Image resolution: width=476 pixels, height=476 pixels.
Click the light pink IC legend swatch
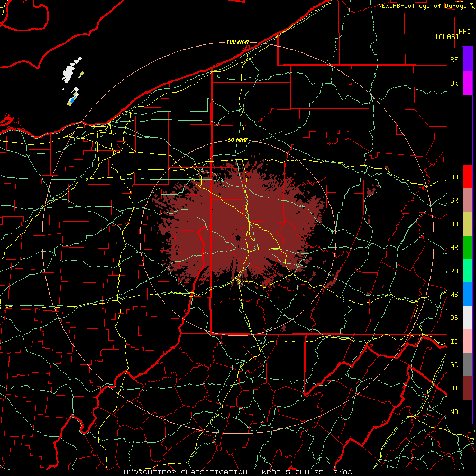[467, 341]
